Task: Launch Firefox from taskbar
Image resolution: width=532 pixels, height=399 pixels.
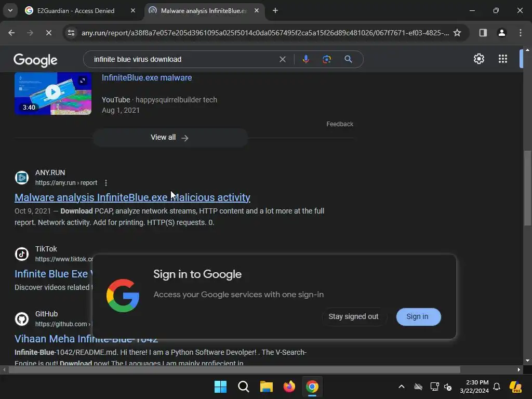Action: click(x=289, y=387)
